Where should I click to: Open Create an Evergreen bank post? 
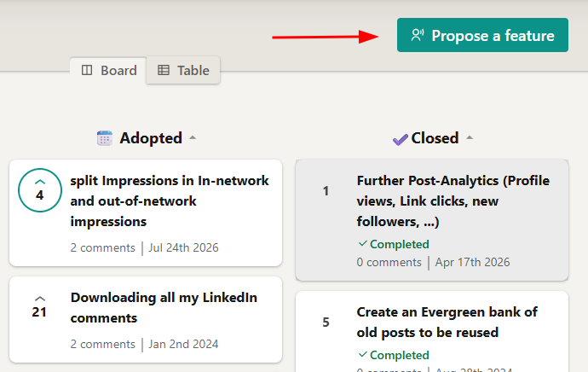coord(447,322)
